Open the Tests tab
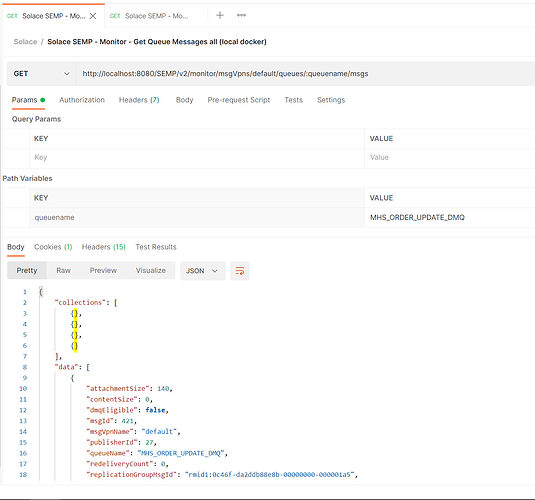 click(x=293, y=100)
